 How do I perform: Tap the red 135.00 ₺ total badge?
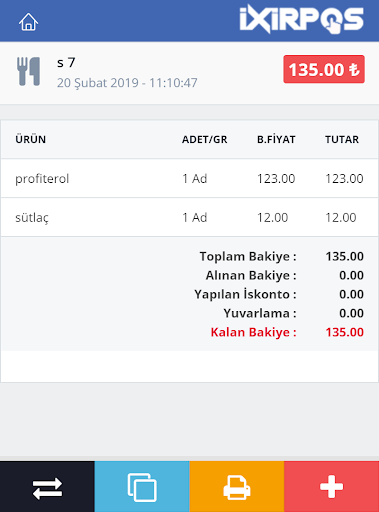pos(324,69)
